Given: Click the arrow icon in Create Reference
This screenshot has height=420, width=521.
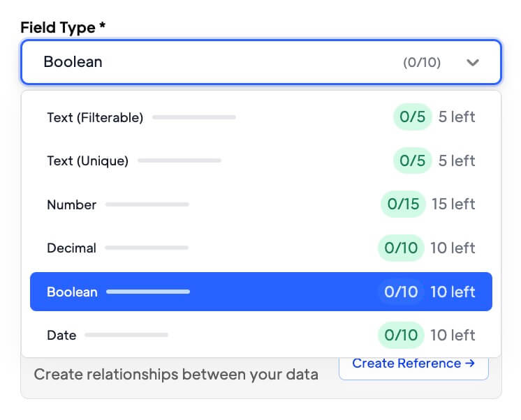Looking at the screenshot, I should [470, 363].
